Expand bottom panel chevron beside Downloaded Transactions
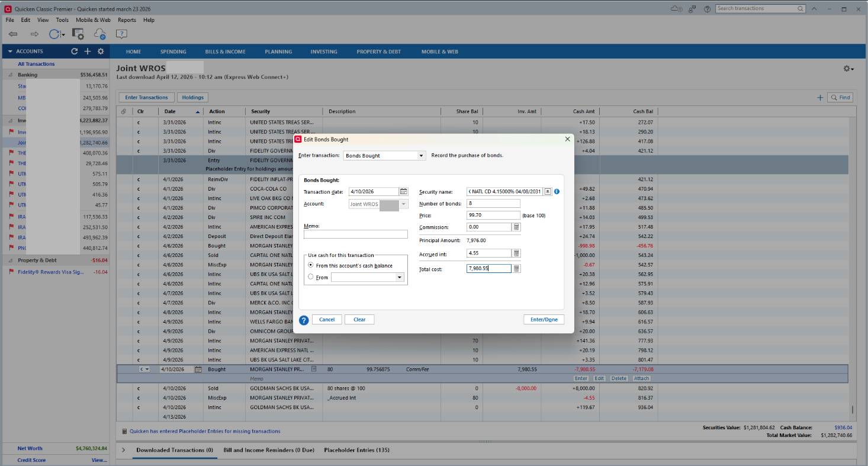This screenshot has height=466, width=868. point(124,451)
